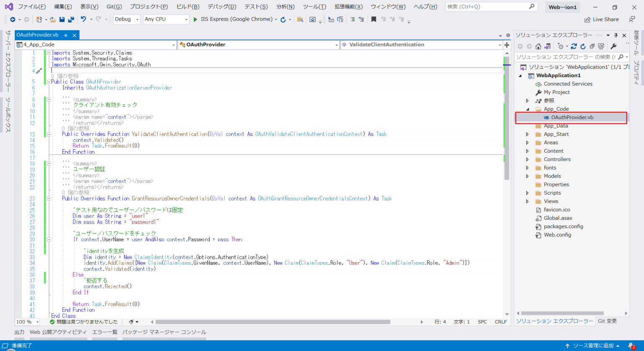Undo the last edit

pyautogui.click(x=84, y=19)
